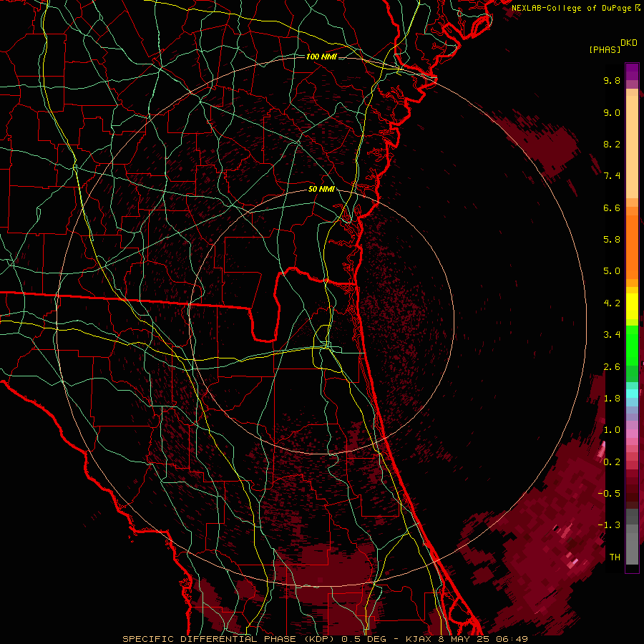Viewport: 644px width, 644px height.
Task: Click the [PHAS] legend heading
Action: click(605, 49)
